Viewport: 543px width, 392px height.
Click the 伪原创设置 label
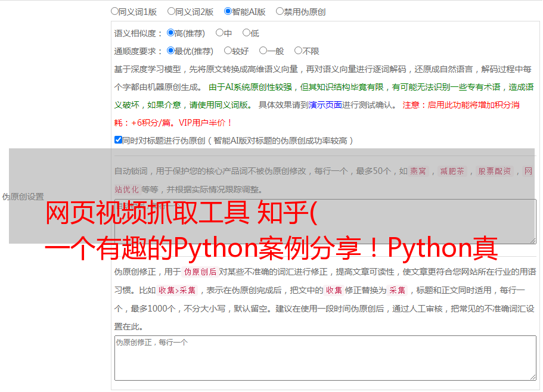[23, 197]
